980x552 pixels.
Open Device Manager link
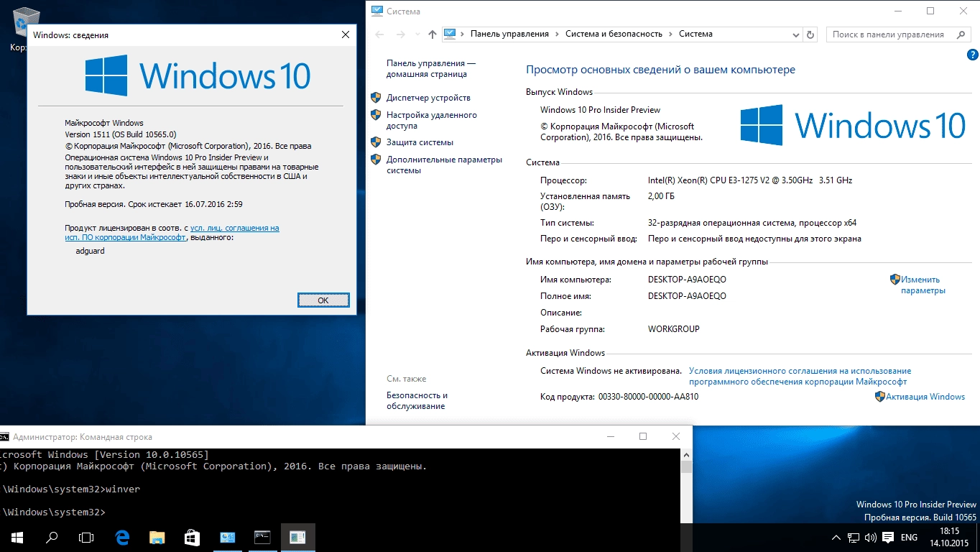428,98
